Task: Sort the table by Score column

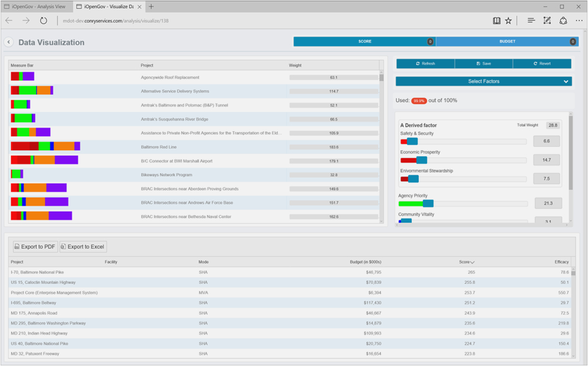Action: tap(467, 262)
